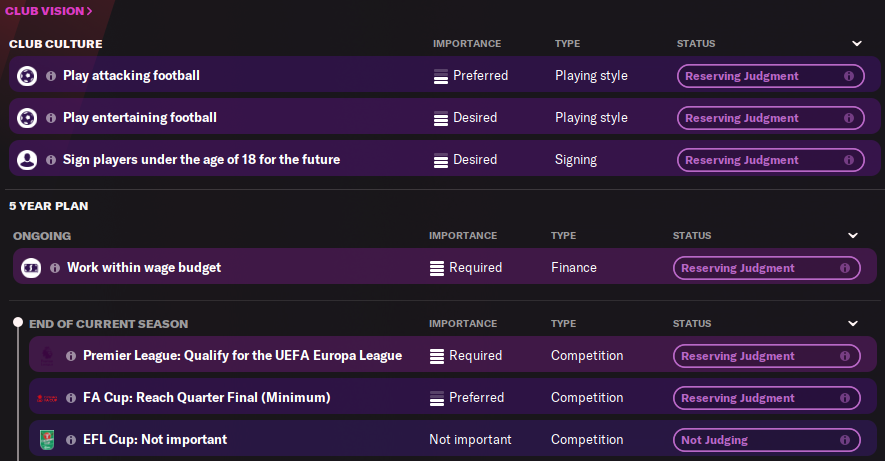The image size is (885, 461).
Task: Collapse End of Current Season chevron
Action: tap(852, 324)
